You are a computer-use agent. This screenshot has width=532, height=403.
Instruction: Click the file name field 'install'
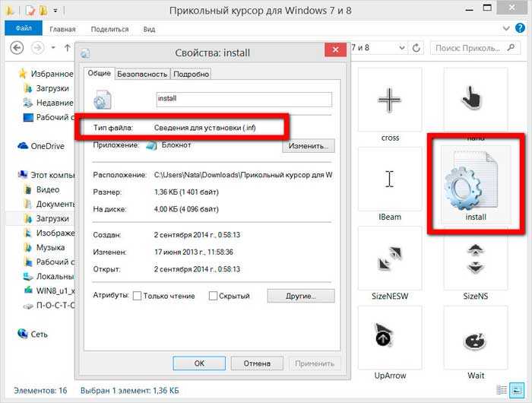(x=243, y=99)
